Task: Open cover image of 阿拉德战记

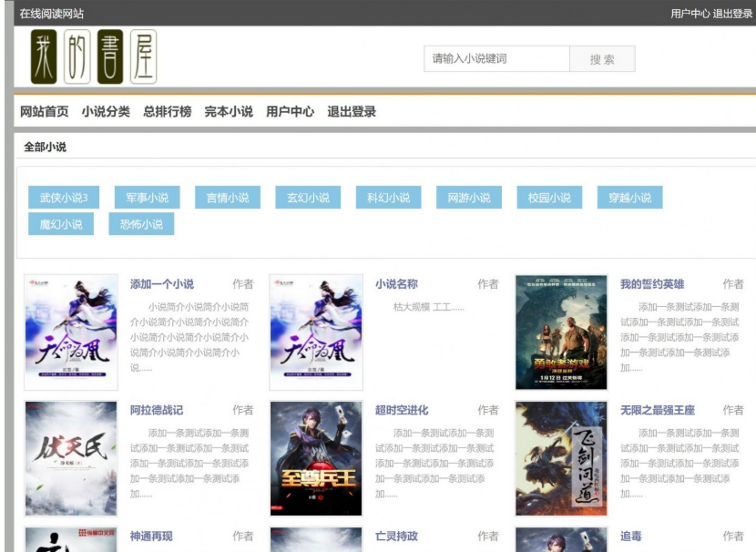Action: (71, 458)
